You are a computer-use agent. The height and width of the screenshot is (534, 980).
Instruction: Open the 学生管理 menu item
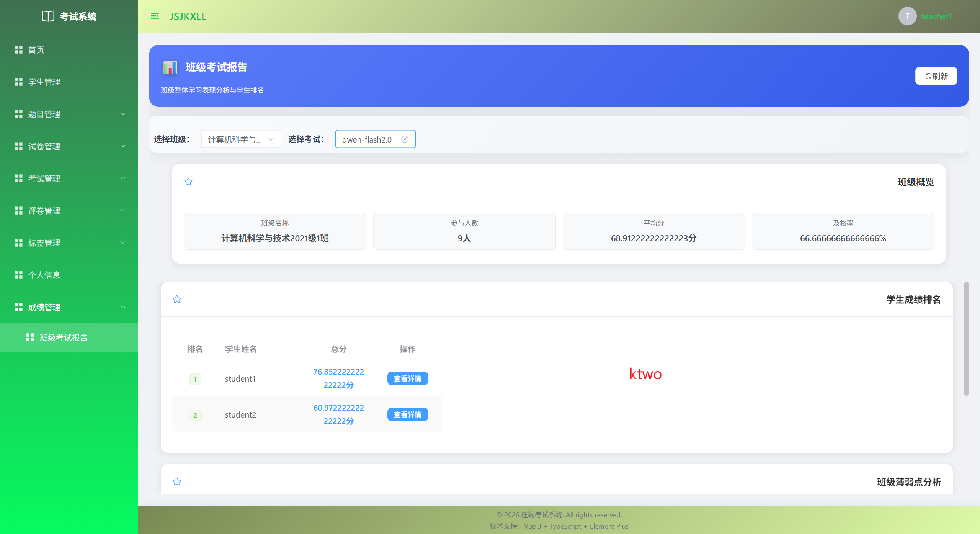[x=44, y=82]
